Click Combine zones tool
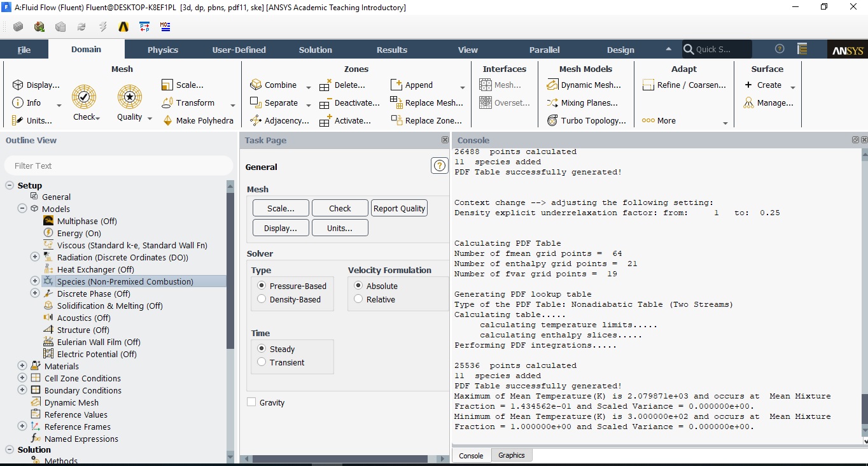 point(274,85)
